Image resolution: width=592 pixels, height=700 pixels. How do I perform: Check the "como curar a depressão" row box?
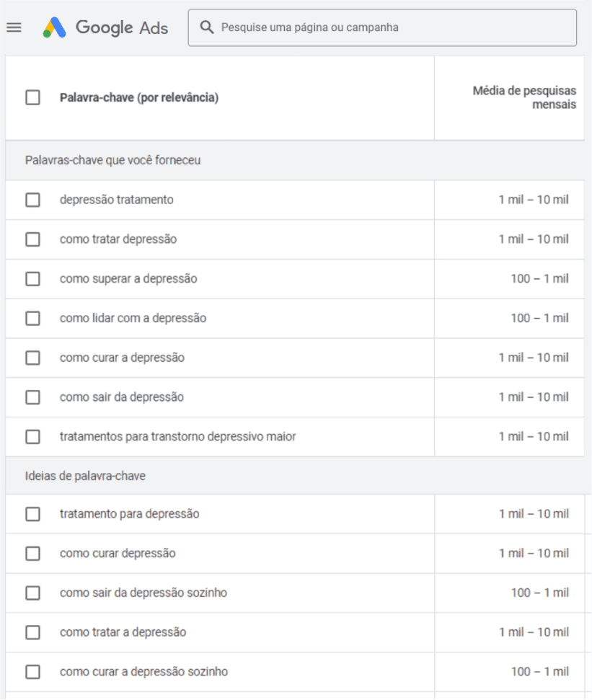pyautogui.click(x=32, y=358)
